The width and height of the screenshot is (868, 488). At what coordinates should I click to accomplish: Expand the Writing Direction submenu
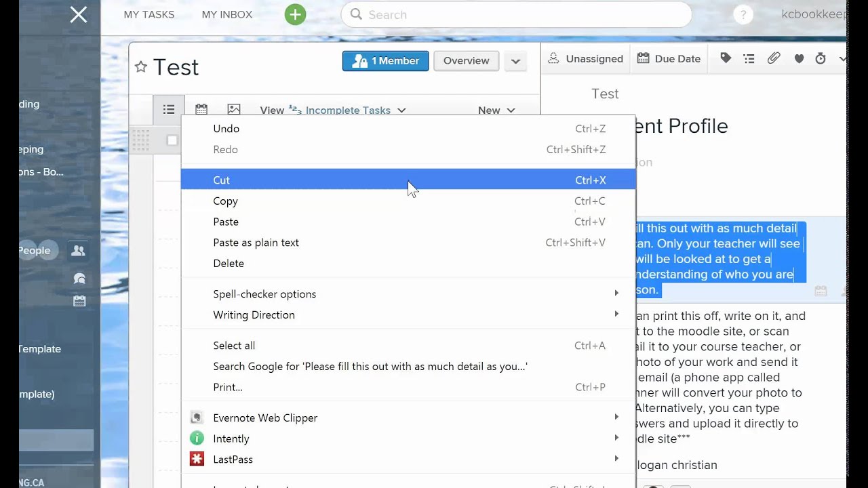[x=409, y=314]
